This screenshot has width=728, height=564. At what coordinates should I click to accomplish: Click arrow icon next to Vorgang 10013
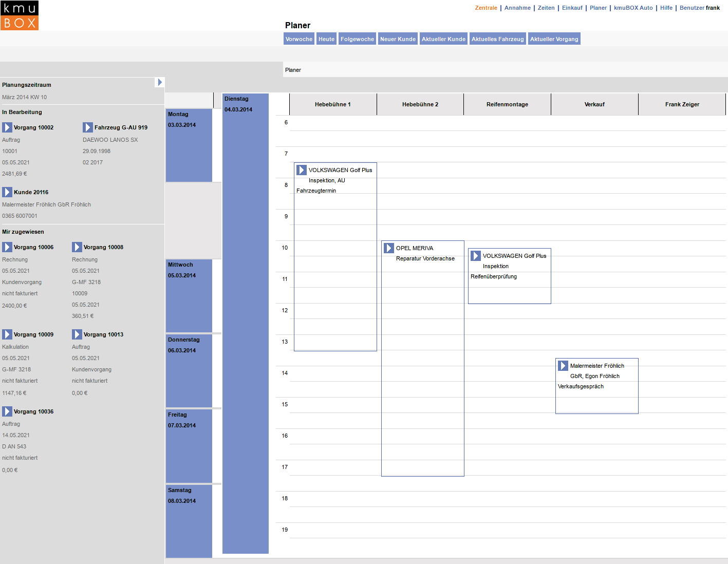coord(77,334)
